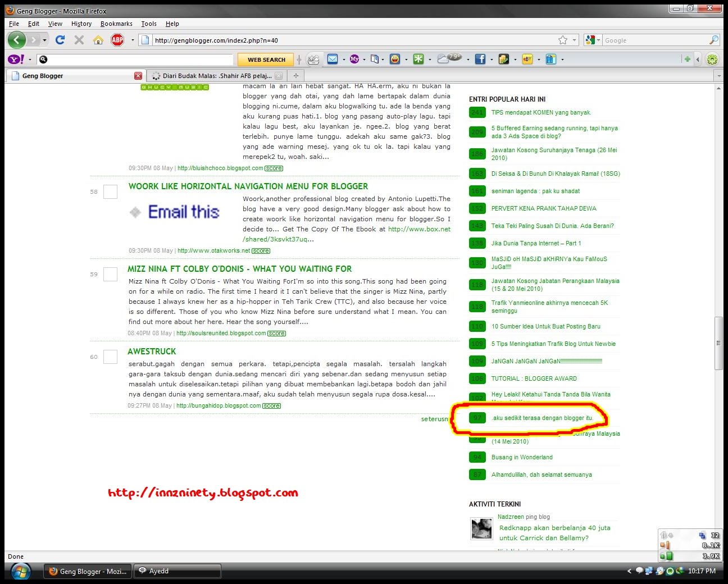Open the Facebook icon dropdown arrow
728x584 pixels.
click(492, 60)
